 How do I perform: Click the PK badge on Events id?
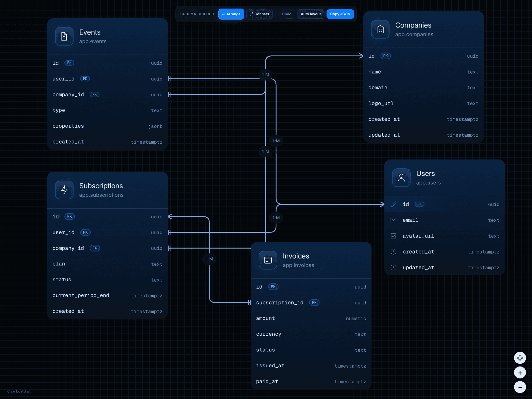pos(69,63)
